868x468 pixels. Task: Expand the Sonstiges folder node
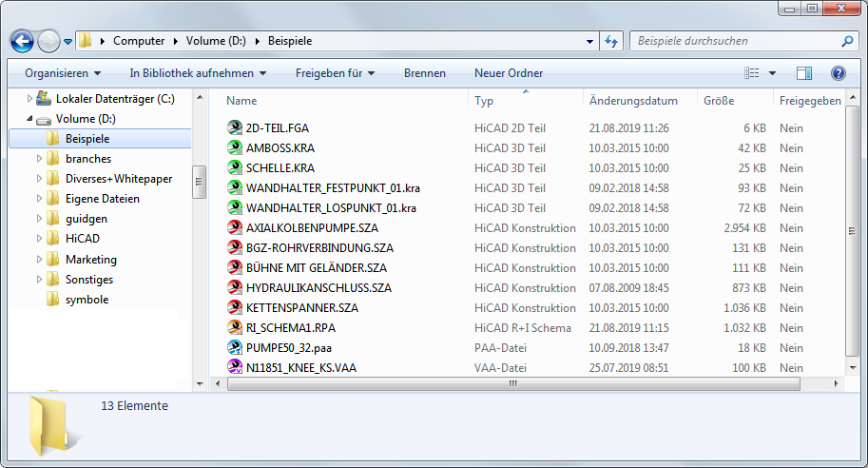(x=39, y=279)
